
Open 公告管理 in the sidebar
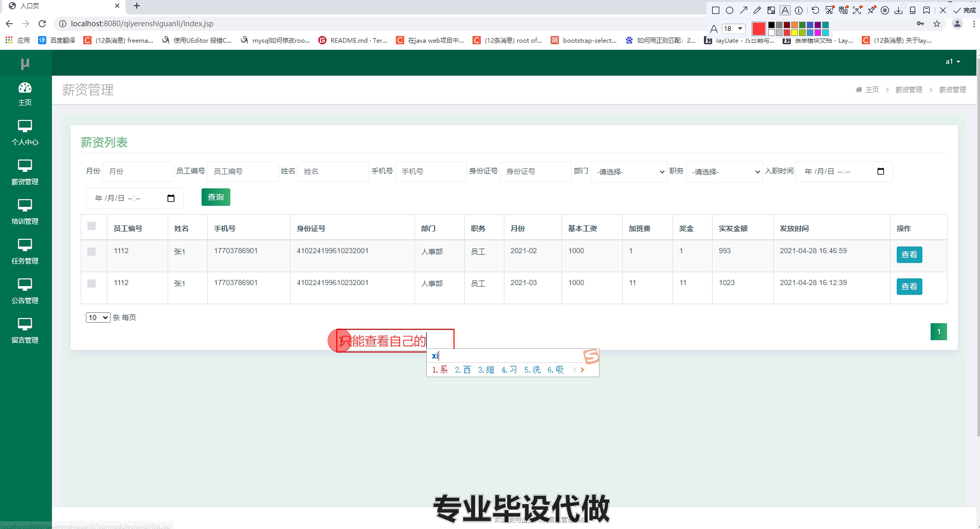[x=25, y=292]
